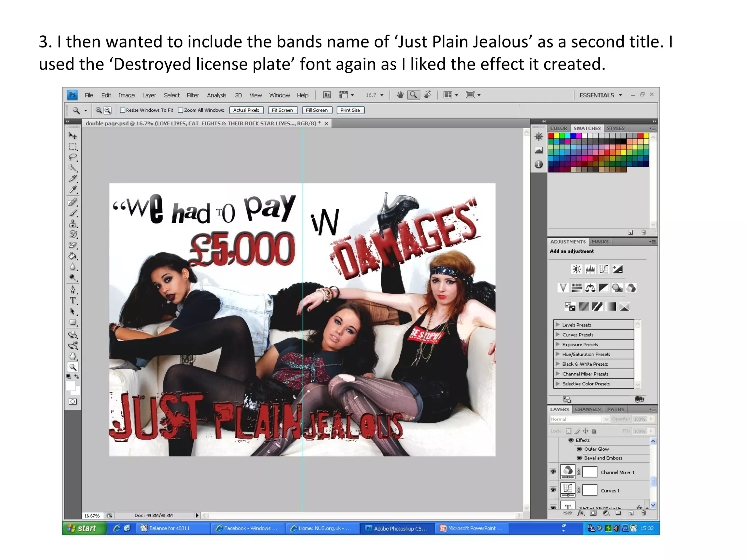
Task: Toggle lock all padlock icon
Action: point(594,431)
